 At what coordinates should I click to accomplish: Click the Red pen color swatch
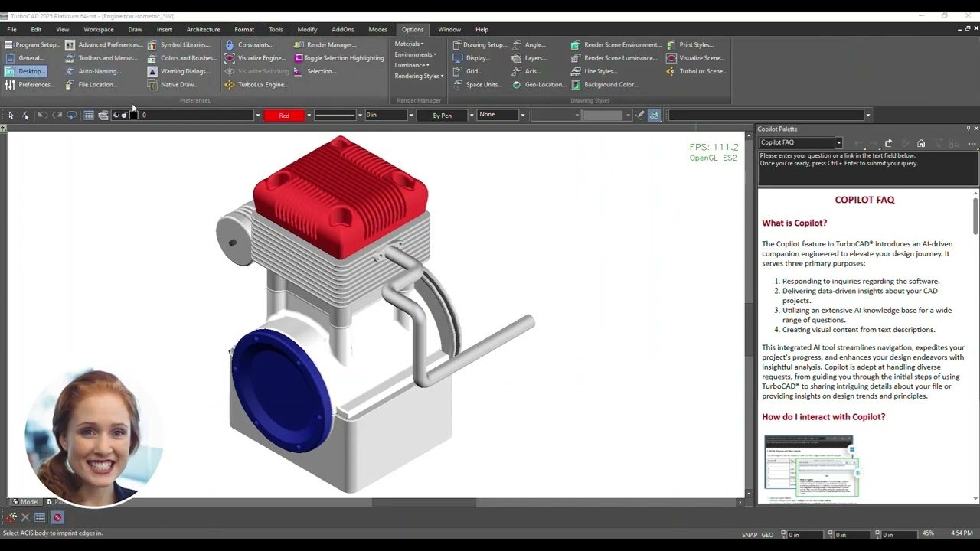click(284, 116)
